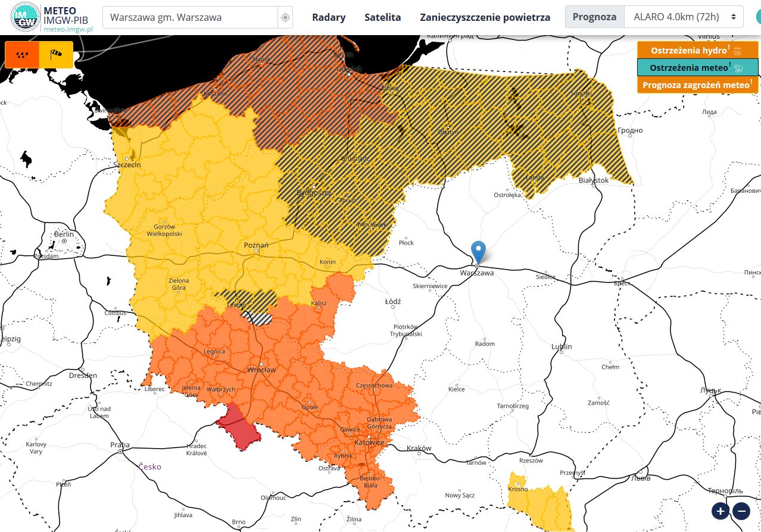Viewport: 761px width, 532px height.
Task: Click the Płock city label
Action: 406,243
